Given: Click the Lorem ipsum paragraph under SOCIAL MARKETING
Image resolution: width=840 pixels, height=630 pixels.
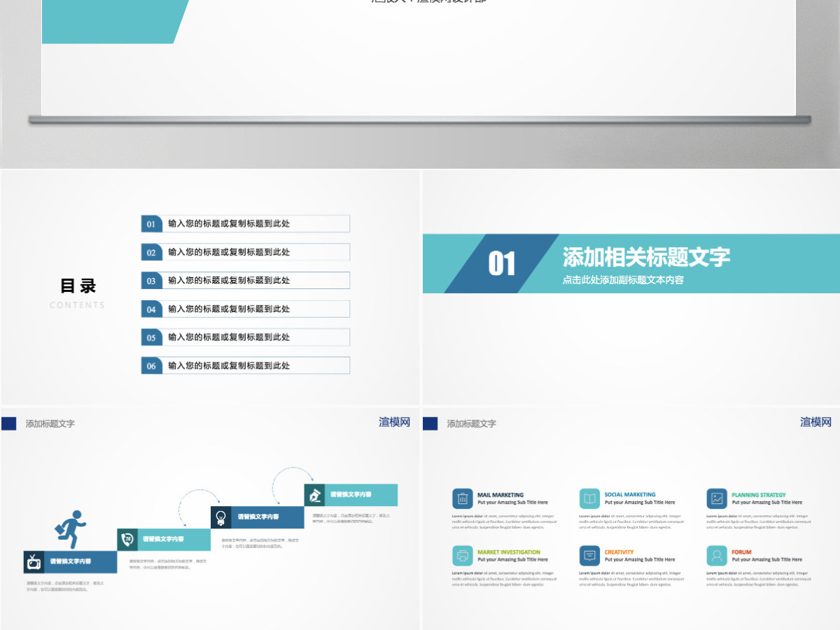Looking at the screenshot, I should (631, 521).
